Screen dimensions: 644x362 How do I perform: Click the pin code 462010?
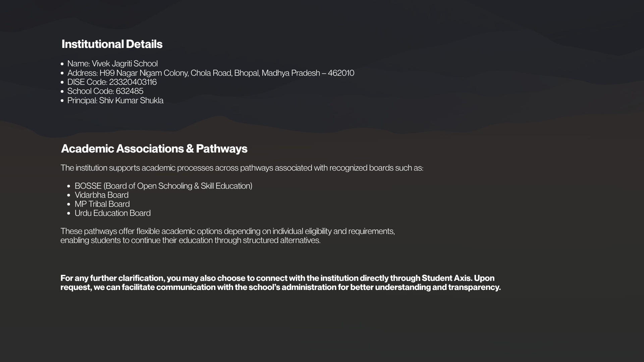point(341,73)
